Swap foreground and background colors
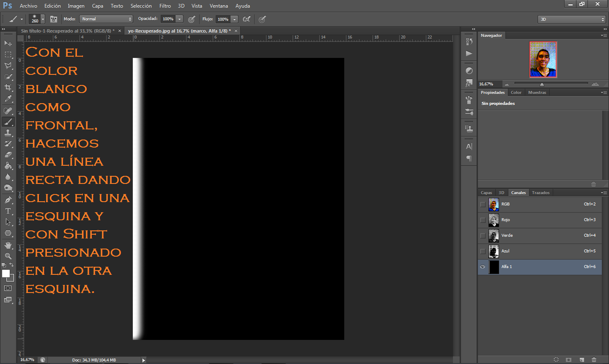Viewport: 609px width, 364px height. click(12, 265)
